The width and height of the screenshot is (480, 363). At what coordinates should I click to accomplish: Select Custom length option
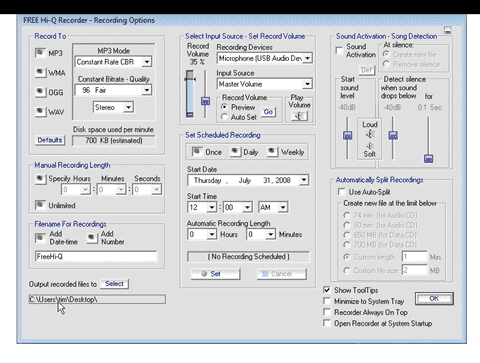pyautogui.click(x=347, y=257)
